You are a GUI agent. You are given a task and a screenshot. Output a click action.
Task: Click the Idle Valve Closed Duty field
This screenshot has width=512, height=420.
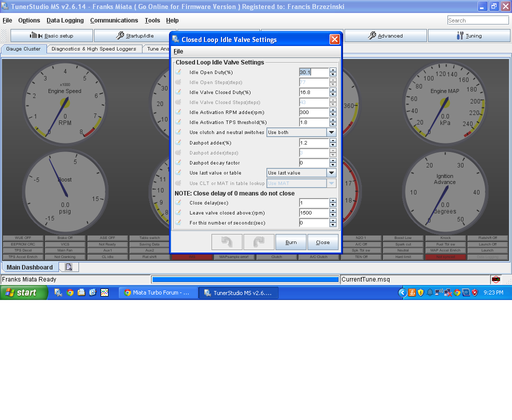[x=313, y=92]
